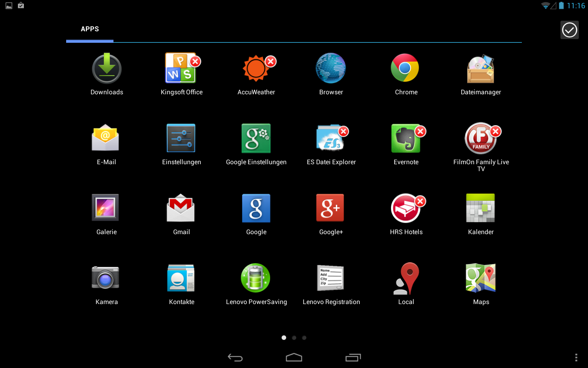Remove HRS Hotels via red X badge

point(420,201)
